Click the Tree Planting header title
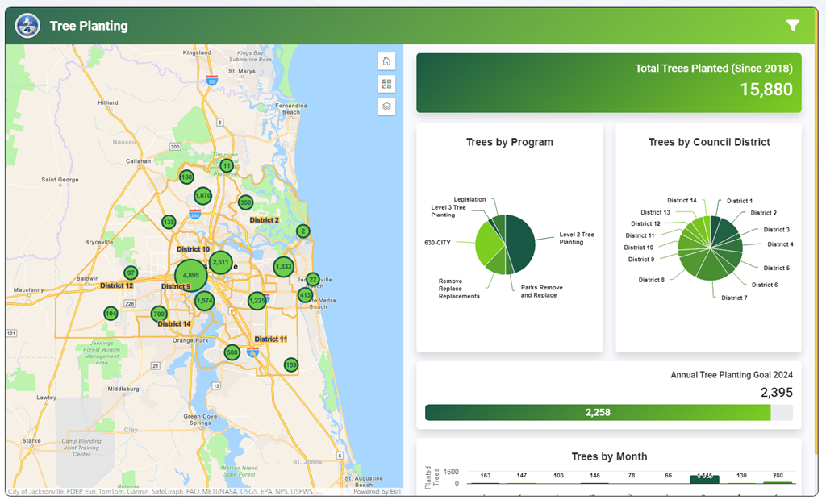This screenshot has width=826, height=504. (x=89, y=26)
